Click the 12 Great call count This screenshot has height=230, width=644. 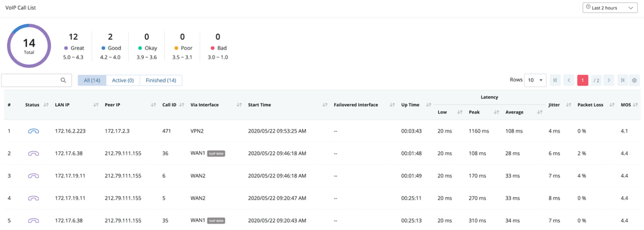73,37
